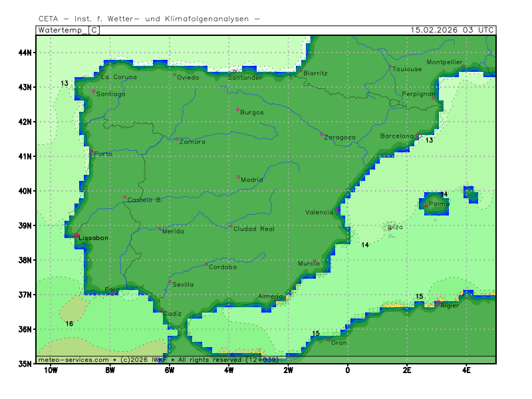Click the Madrid city marker

pos(238,177)
